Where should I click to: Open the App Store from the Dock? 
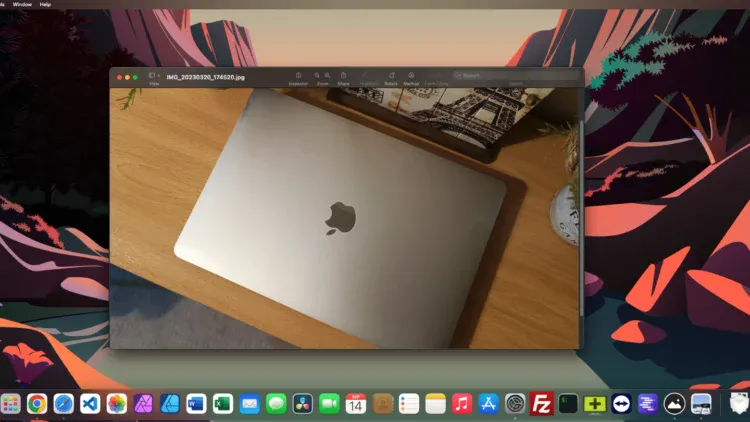pos(488,404)
